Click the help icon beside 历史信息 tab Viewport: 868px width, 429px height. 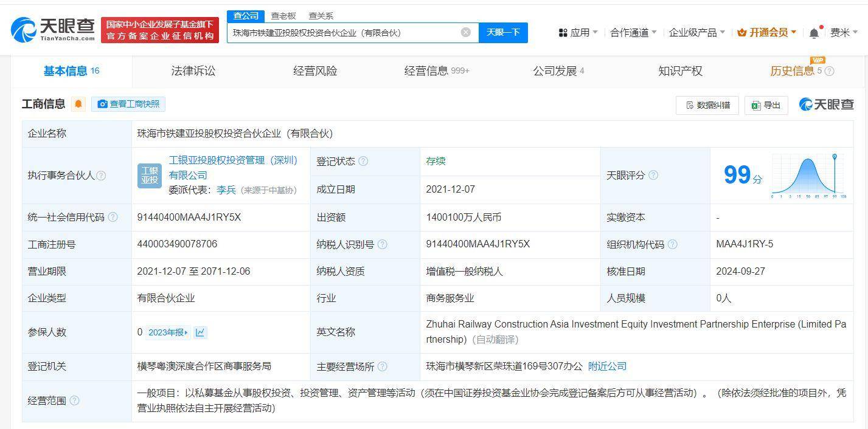(x=829, y=71)
